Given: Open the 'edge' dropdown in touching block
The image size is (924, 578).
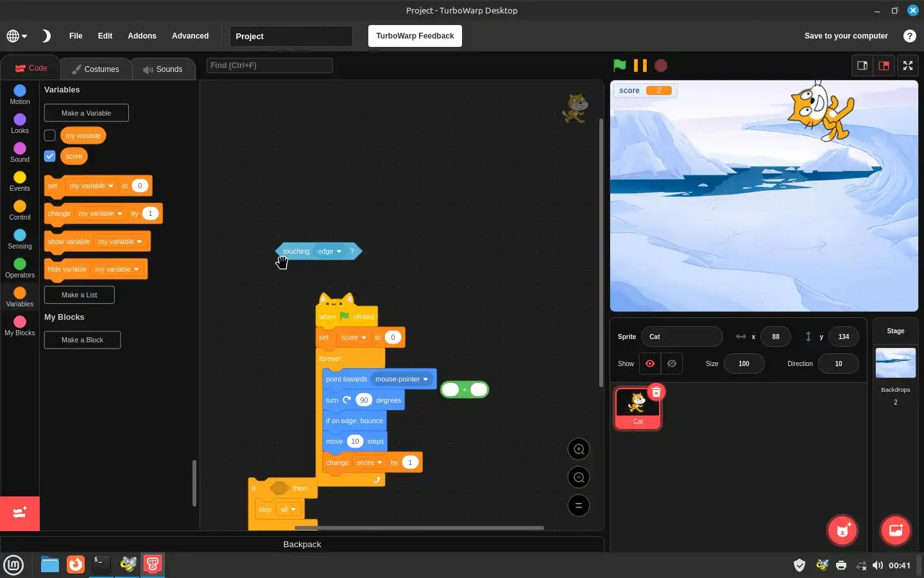Looking at the screenshot, I should pos(329,251).
